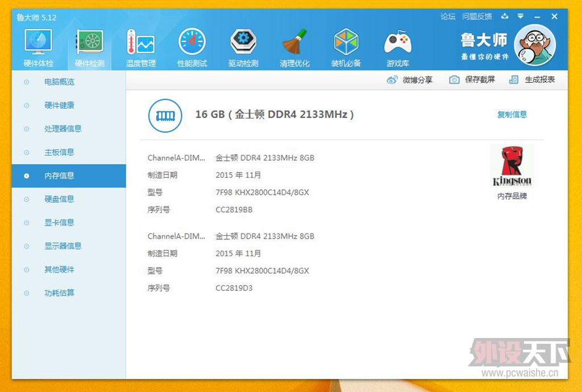Screen dimensions: 582x392
Task: Click 微博分享 share button text
Action: (418, 80)
